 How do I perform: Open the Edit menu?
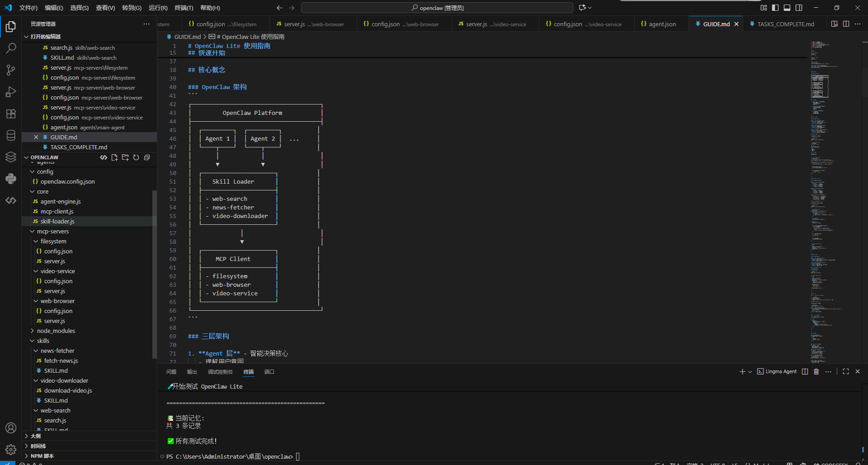point(54,8)
